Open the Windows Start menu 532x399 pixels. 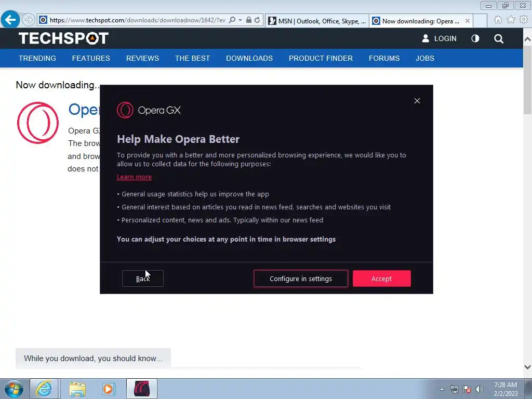pos(14,389)
